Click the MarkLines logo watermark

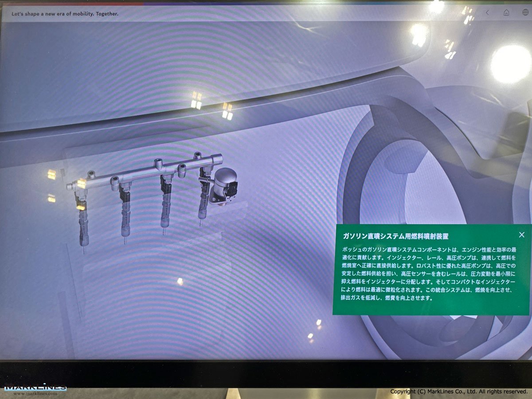tap(35, 389)
